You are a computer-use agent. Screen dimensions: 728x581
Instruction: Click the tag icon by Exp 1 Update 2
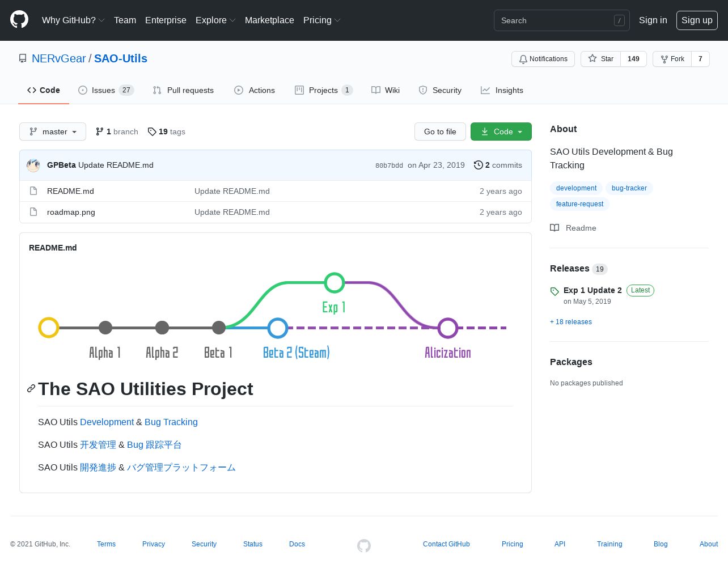point(555,291)
